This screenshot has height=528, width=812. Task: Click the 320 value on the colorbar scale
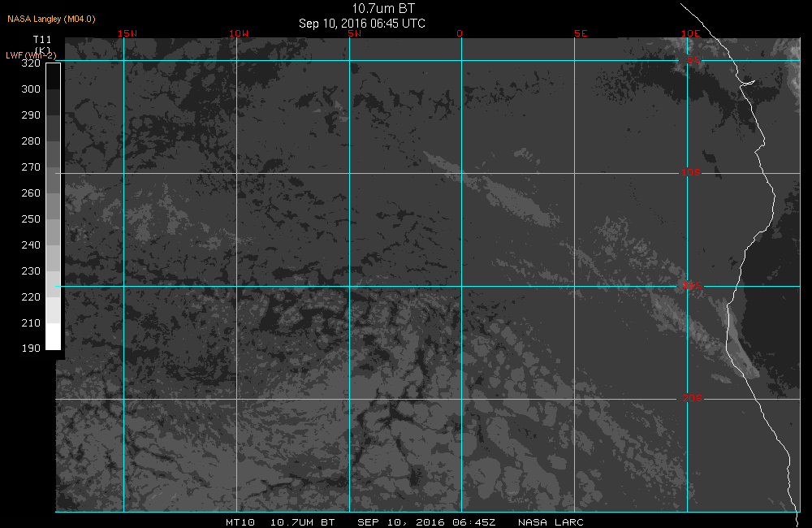point(31,63)
